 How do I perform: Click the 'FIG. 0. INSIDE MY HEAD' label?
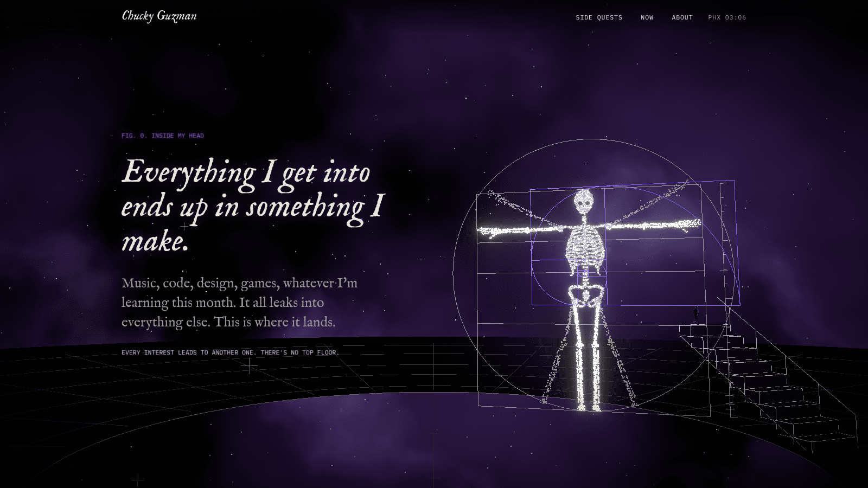[x=163, y=136]
